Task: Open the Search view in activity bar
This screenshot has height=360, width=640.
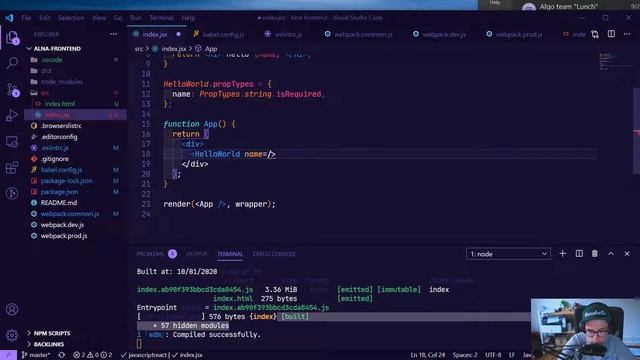Action: (x=12, y=63)
